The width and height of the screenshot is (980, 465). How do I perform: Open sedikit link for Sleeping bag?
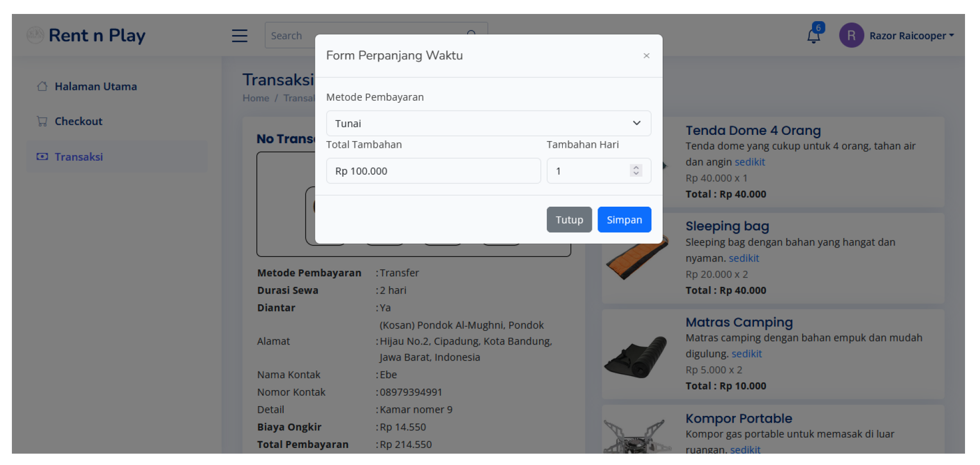pyautogui.click(x=743, y=258)
